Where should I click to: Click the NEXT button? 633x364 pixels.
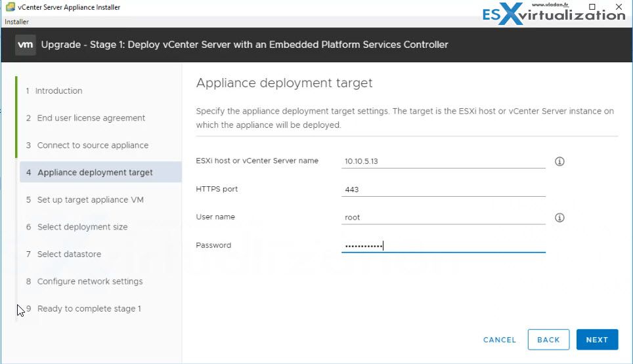tap(597, 340)
